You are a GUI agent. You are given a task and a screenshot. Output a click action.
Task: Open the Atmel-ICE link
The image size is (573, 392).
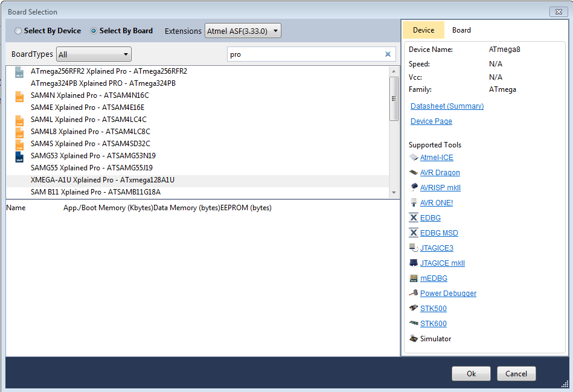pyautogui.click(x=437, y=158)
